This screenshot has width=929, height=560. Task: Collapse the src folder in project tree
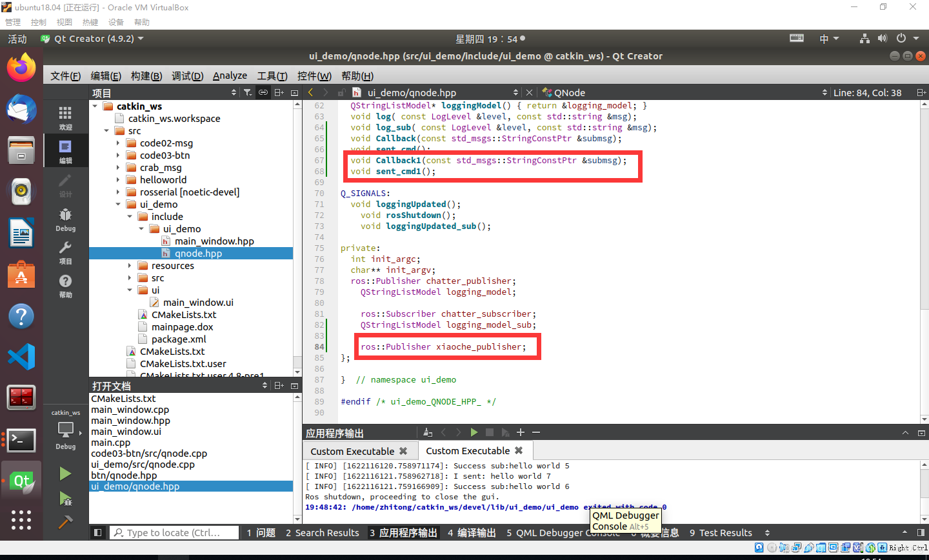[106, 130]
